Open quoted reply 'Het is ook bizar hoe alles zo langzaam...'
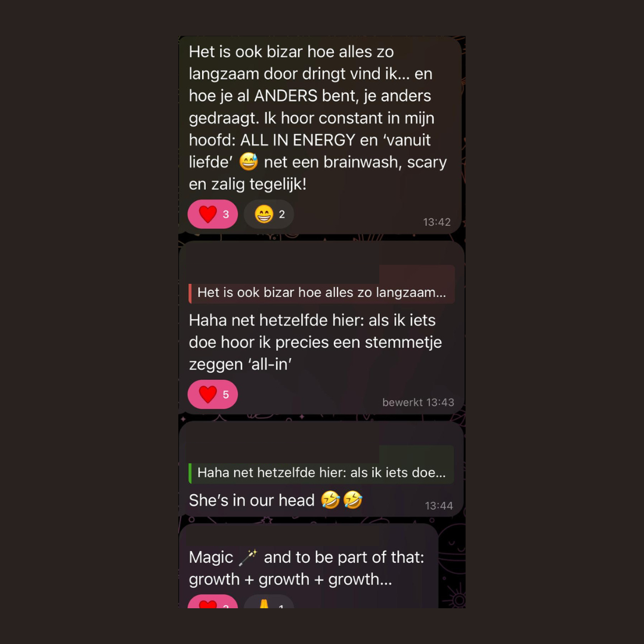The image size is (644, 644). pos(321,293)
